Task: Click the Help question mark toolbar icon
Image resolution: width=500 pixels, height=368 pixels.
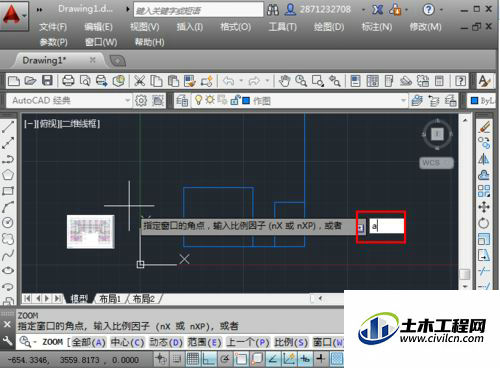Action: click(x=460, y=81)
